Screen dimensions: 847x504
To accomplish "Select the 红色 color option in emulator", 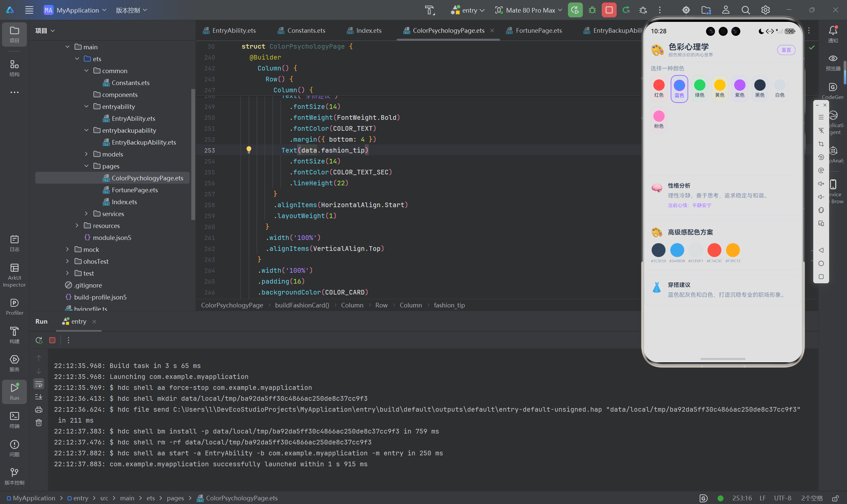I will [x=659, y=88].
